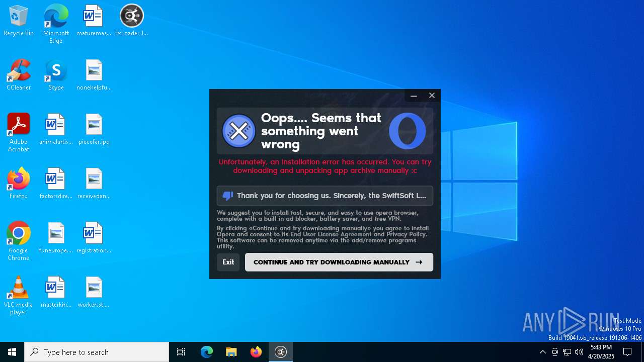Open File Explorer from the taskbar
Viewport: 644px width, 362px height.
click(x=231, y=352)
